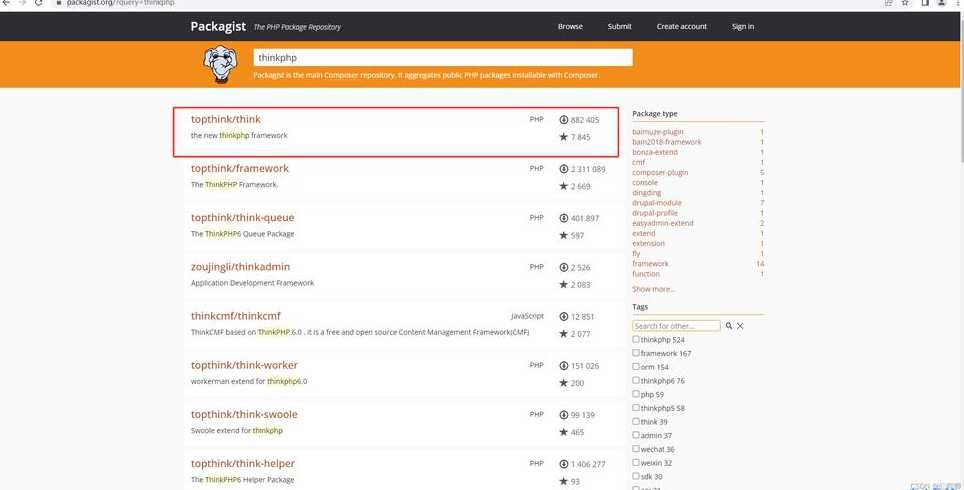Open the topthink/think-worker package
This screenshot has width=964, height=490.
pyautogui.click(x=244, y=365)
